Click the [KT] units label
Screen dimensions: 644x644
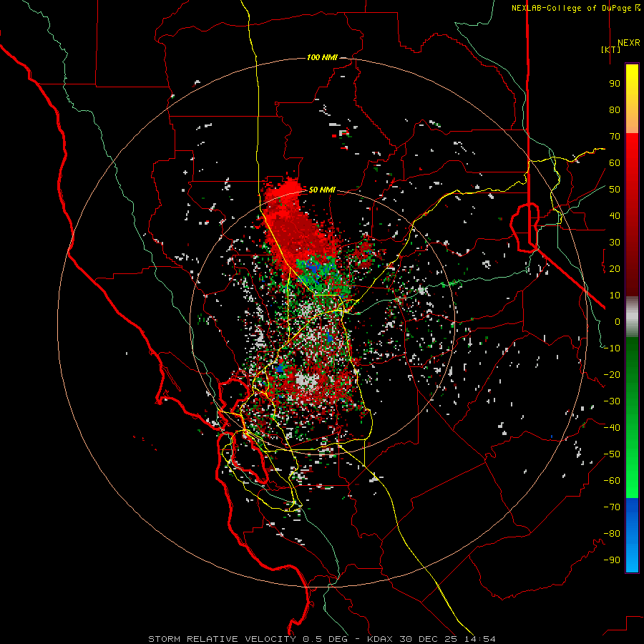[x=611, y=49]
